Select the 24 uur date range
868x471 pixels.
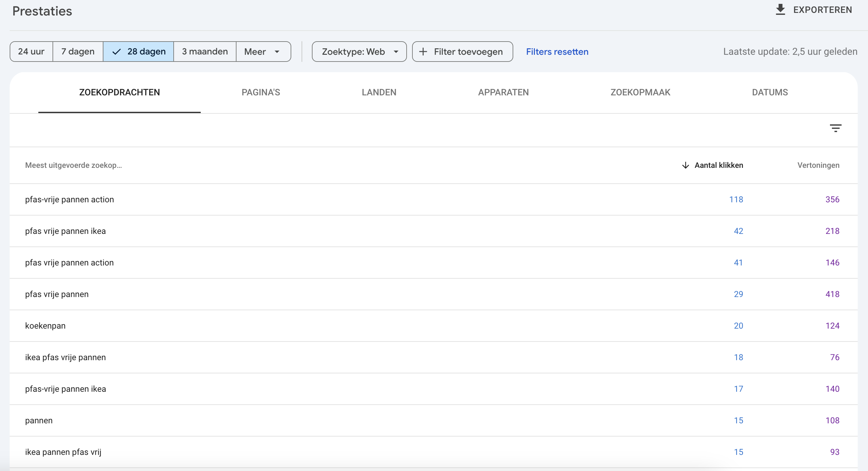click(31, 52)
